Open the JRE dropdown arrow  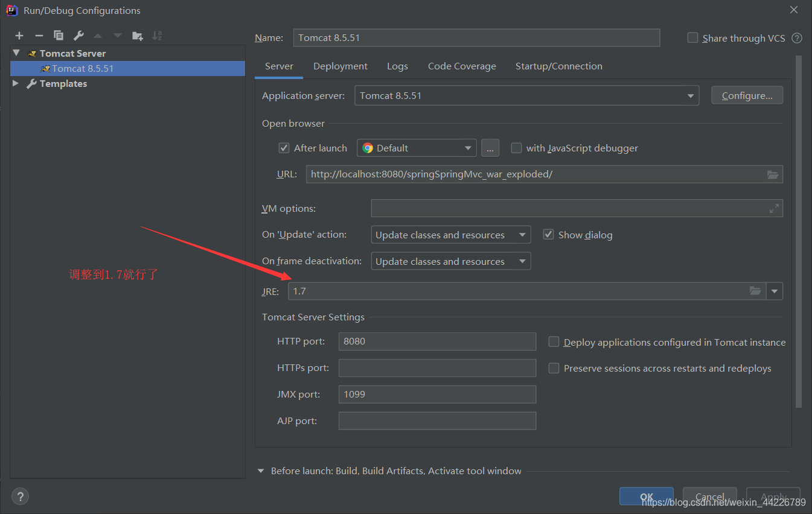(775, 291)
